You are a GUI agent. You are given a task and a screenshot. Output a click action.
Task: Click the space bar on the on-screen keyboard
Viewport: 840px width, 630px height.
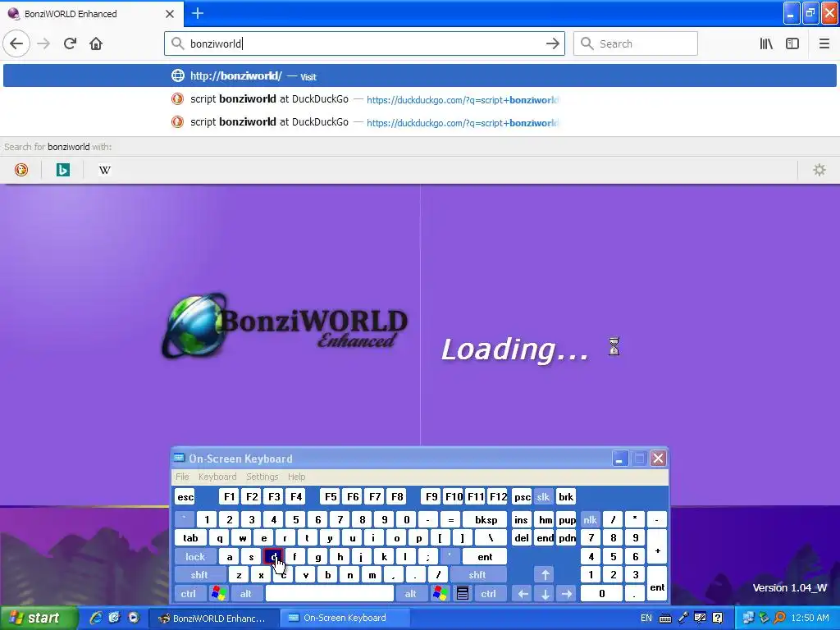[x=330, y=594]
